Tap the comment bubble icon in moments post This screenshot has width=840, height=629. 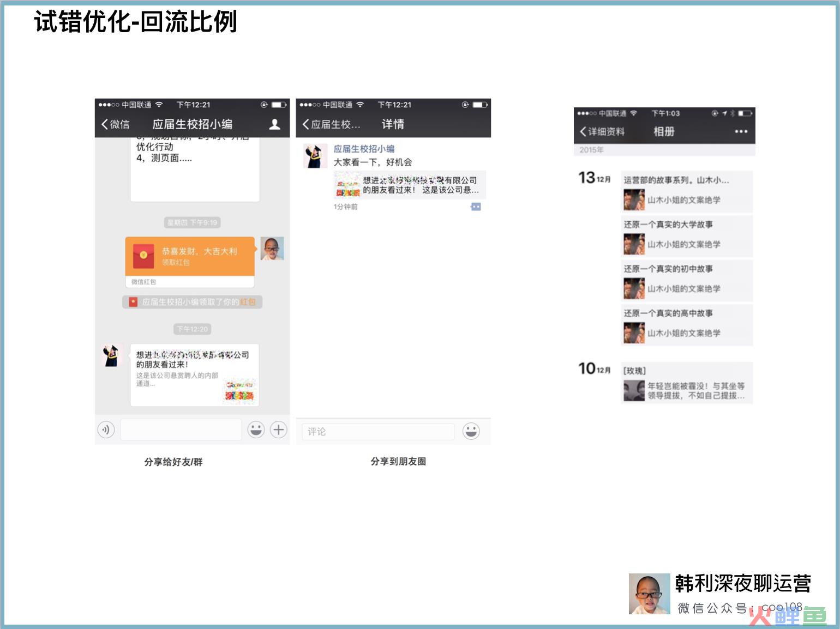476,207
